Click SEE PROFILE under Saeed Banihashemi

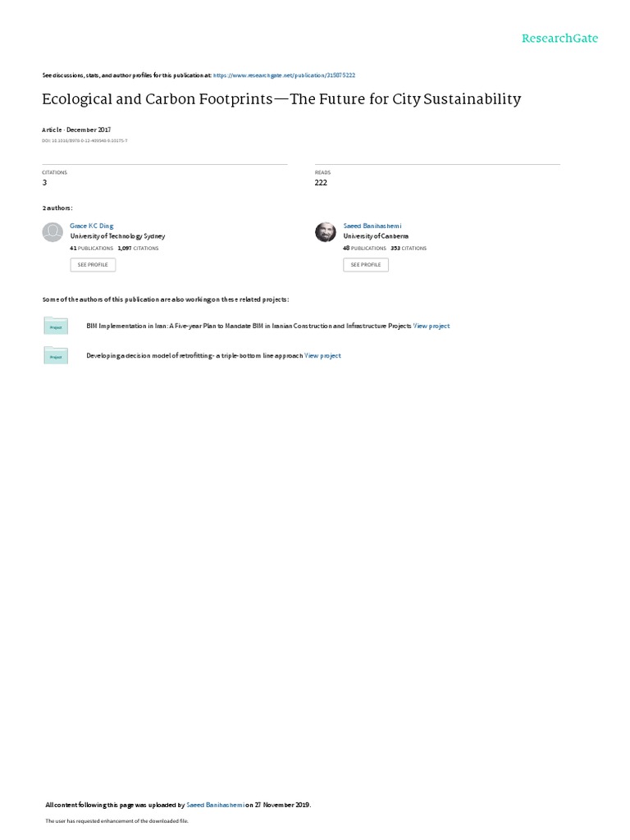(x=366, y=265)
